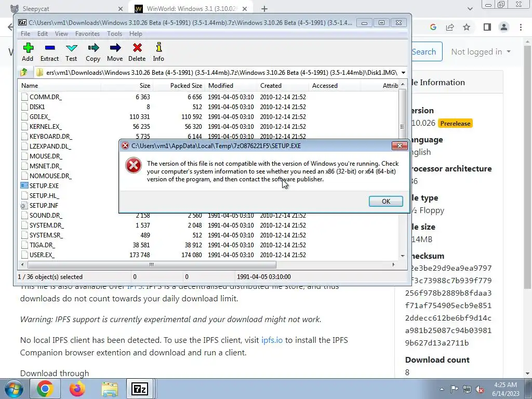Sort by the Modified column header
The width and height of the screenshot is (532, 399).
[231, 86]
